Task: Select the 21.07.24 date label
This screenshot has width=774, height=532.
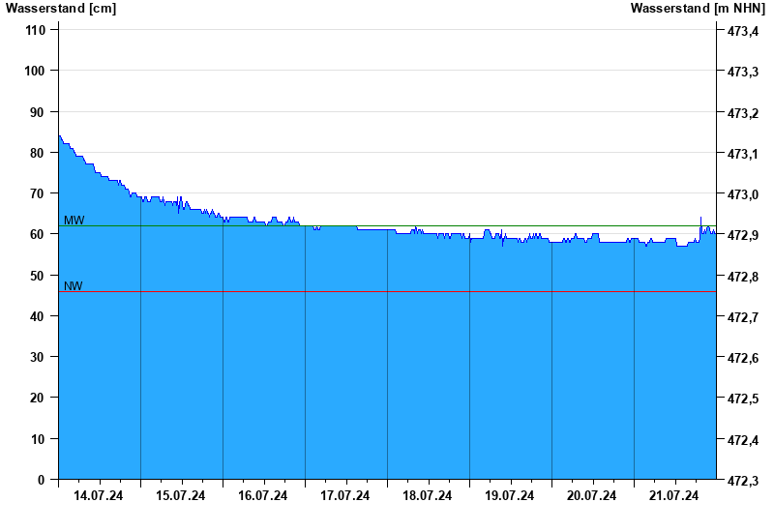Action: [x=673, y=495]
